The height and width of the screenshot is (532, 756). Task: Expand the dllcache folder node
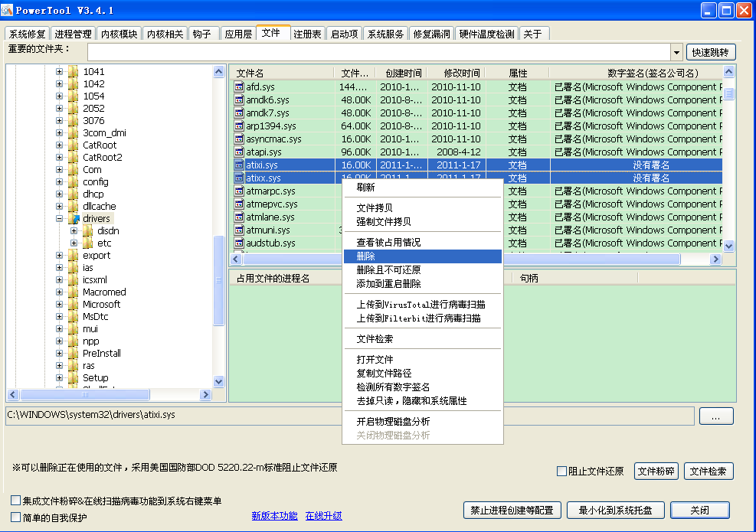pyautogui.click(x=60, y=207)
